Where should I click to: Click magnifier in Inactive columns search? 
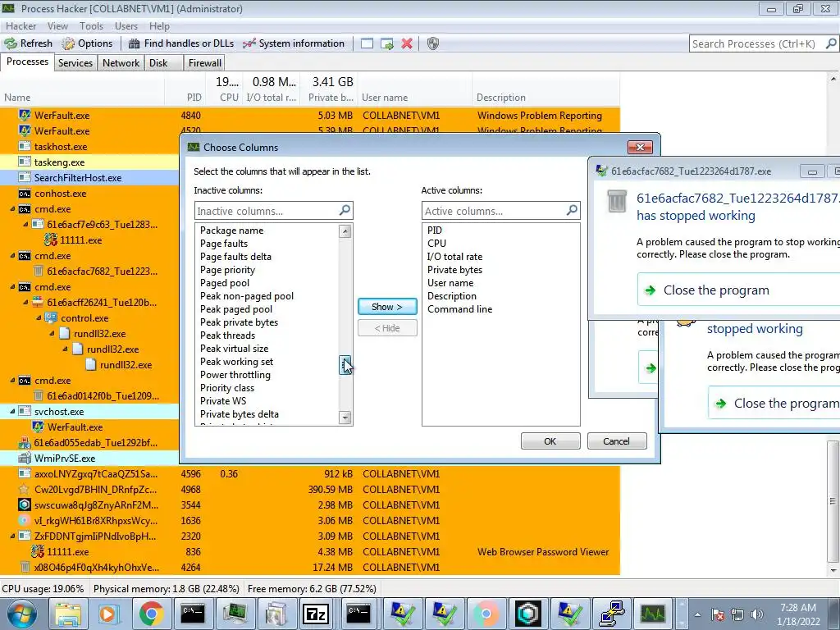[x=345, y=210]
